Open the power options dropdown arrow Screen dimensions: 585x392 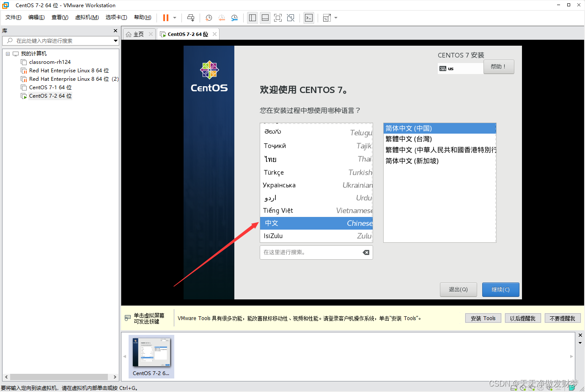point(175,18)
